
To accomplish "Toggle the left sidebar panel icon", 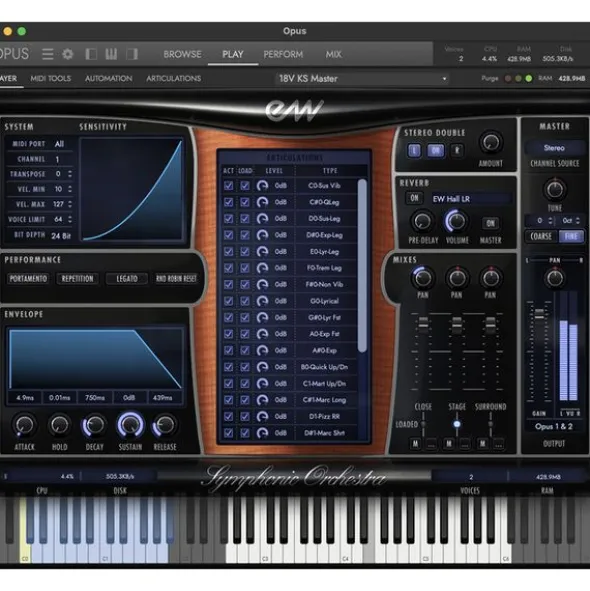I will (x=91, y=54).
